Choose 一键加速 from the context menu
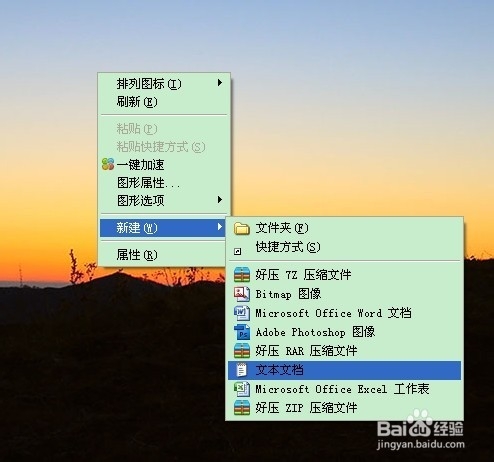The image size is (494, 462). (164, 165)
